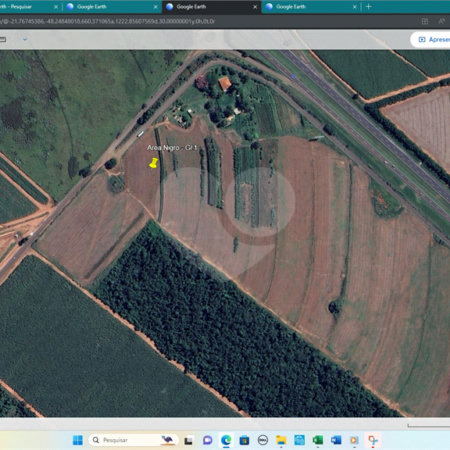Screen dimensions: 450x450
Task: Click the browser address bar URL
Action: 108,22
